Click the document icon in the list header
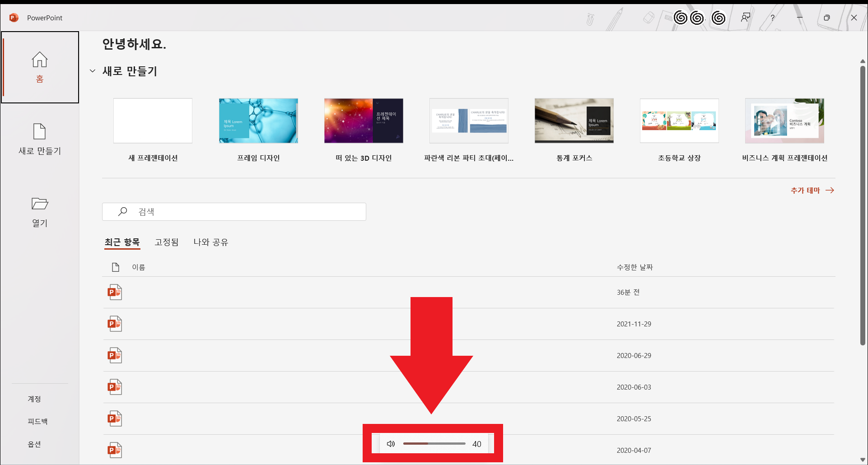 116,267
